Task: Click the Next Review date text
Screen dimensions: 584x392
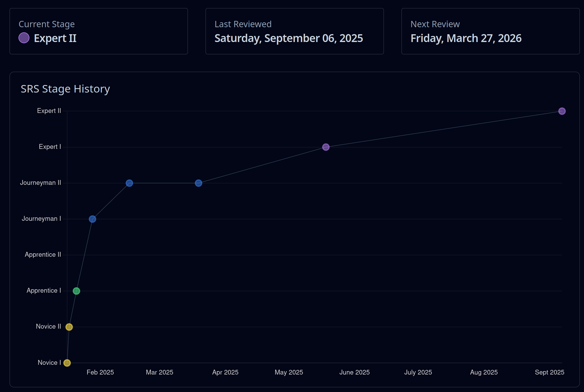Action: pos(466,38)
